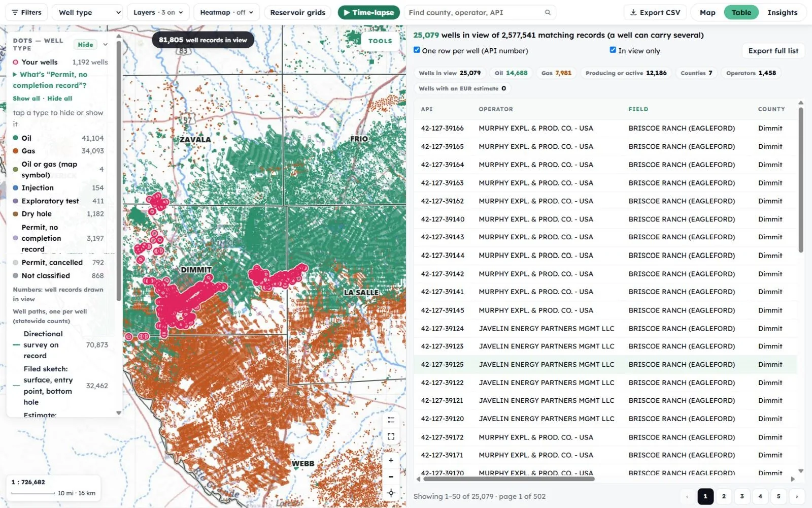Zoom out on the map
Screen dimensions: 812x508
391,477
